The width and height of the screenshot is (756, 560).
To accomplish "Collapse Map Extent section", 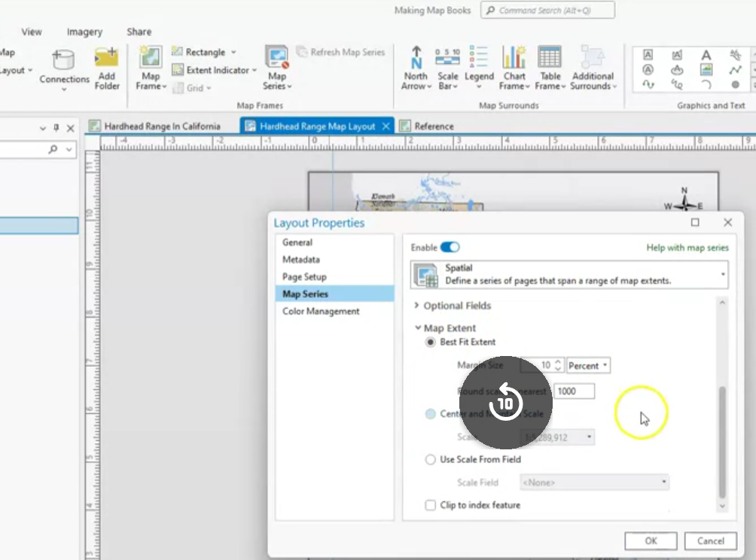I will [418, 327].
